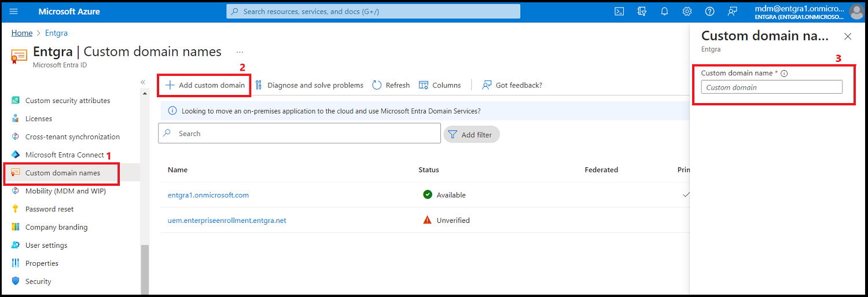The width and height of the screenshot is (868, 297).
Task: Click the top bar feedback icon
Action: pos(733,12)
